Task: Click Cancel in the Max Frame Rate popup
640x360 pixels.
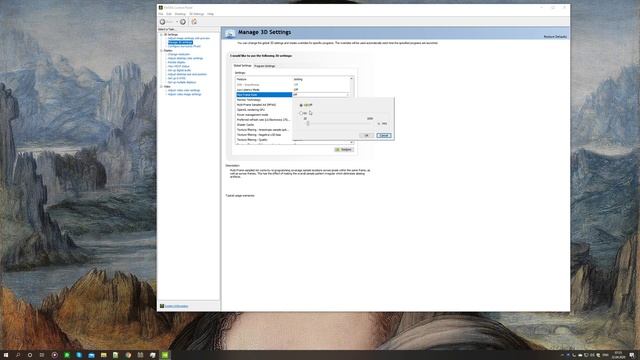Action: [x=384, y=136]
